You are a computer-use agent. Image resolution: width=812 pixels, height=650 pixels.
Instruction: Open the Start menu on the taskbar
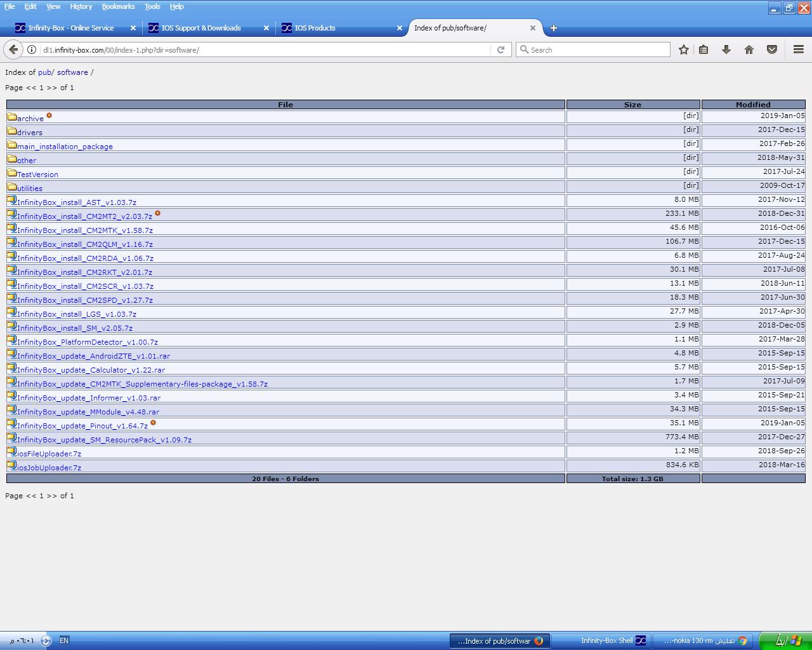785,640
